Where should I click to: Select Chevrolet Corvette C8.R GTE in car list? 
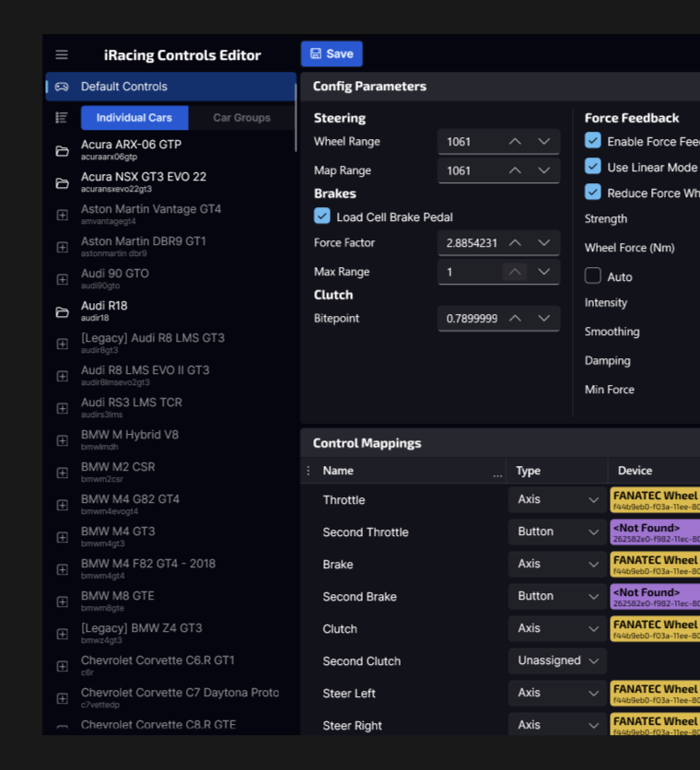tap(171, 726)
